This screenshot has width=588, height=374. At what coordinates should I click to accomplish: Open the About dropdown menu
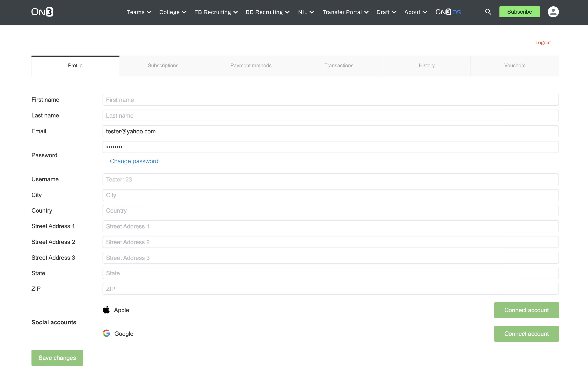pos(415,12)
